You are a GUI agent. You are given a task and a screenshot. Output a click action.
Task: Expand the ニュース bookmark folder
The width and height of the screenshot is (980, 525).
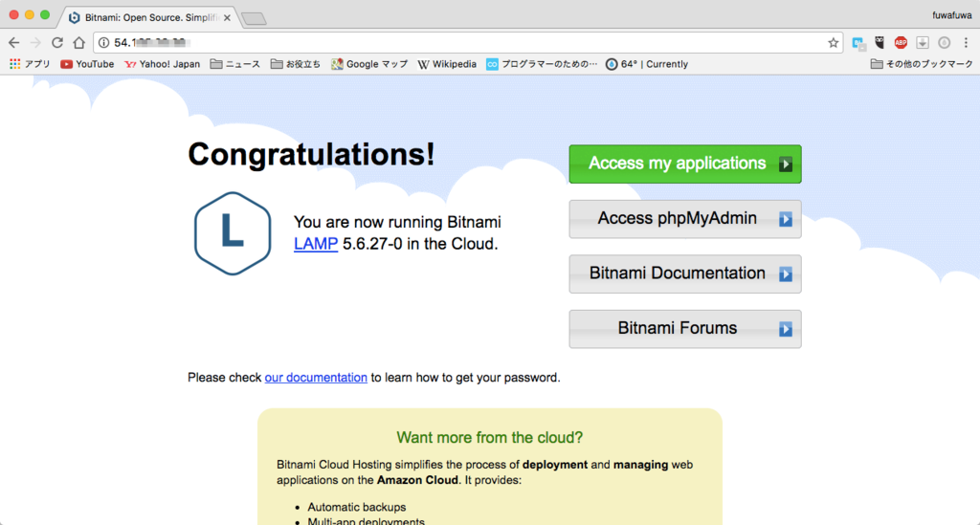[x=235, y=64]
